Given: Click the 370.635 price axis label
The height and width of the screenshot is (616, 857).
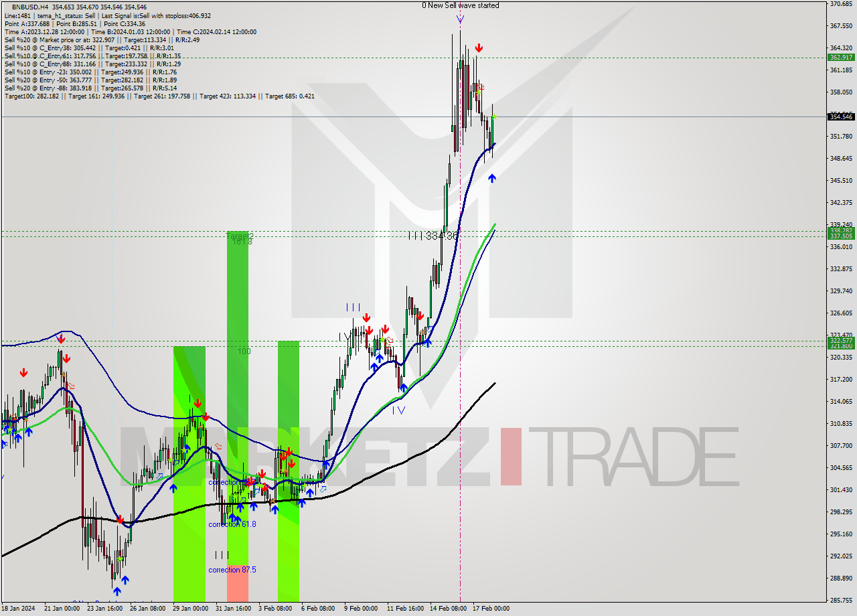Looking at the screenshot, I should [841, 4].
